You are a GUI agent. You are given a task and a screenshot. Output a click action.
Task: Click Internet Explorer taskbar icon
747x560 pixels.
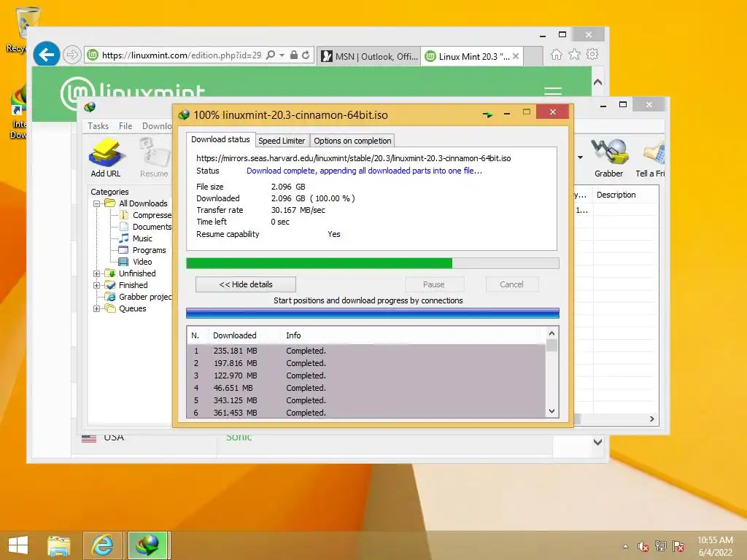pos(103,545)
